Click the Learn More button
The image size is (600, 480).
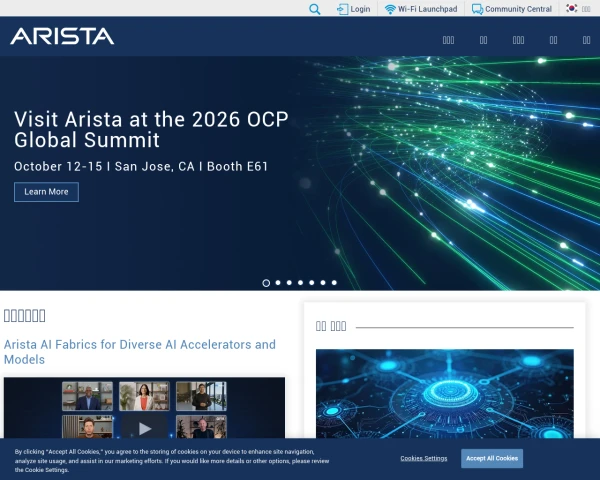click(46, 192)
